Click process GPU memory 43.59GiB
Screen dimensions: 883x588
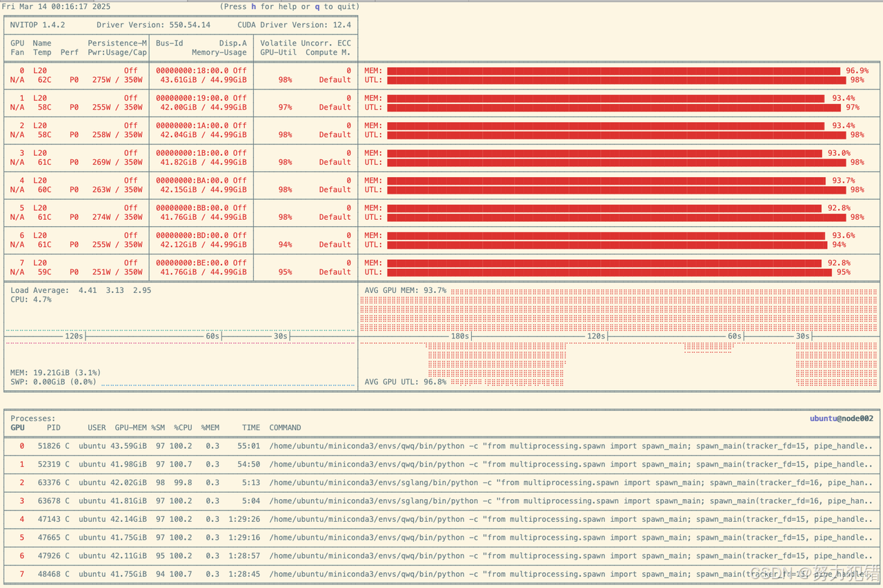[128, 446]
